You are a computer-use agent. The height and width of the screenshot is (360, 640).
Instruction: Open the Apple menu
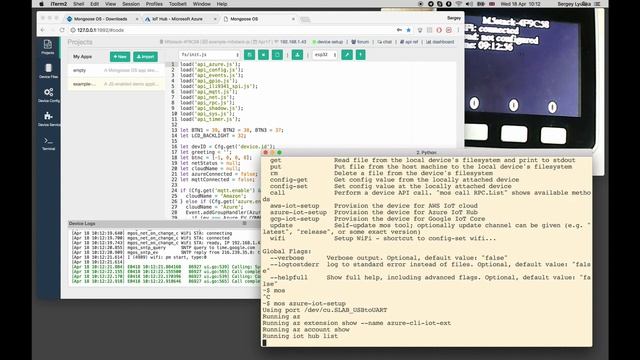(41, 4)
